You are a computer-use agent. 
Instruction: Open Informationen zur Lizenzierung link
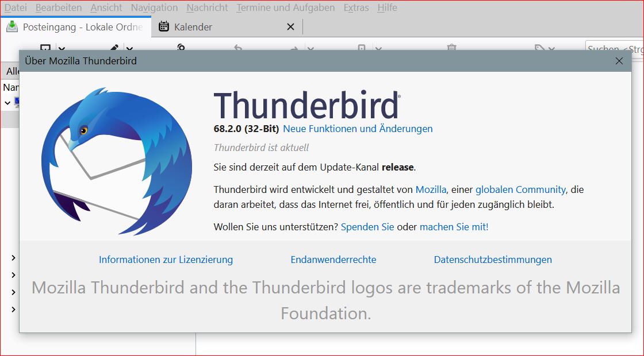[166, 260]
